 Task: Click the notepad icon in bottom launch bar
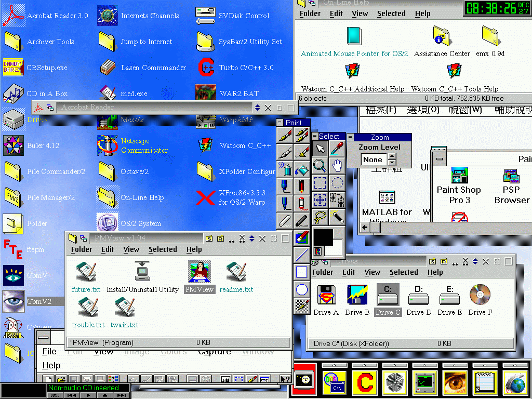(x=485, y=382)
